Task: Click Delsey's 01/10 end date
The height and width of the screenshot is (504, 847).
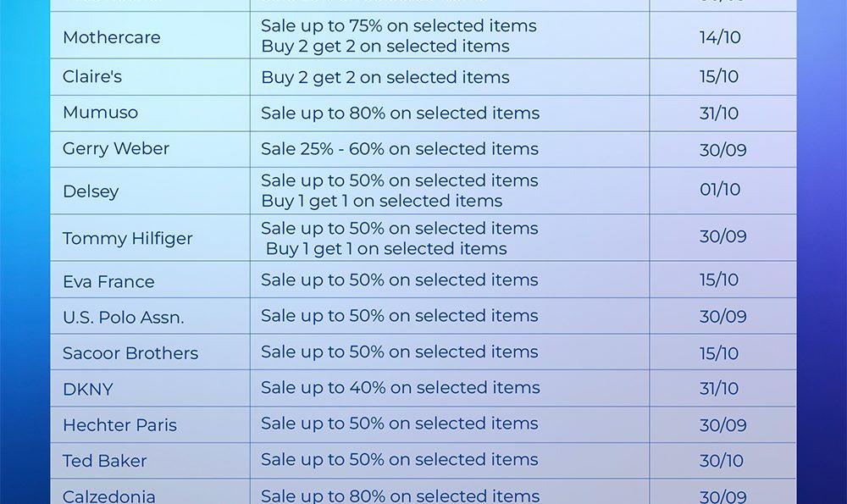Action: tap(720, 189)
